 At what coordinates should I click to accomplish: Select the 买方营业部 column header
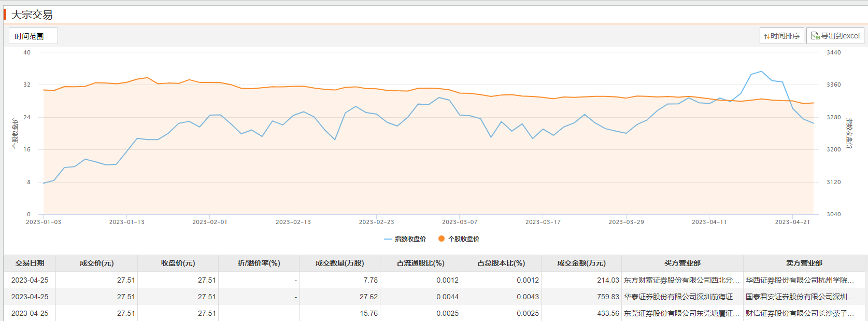click(682, 263)
